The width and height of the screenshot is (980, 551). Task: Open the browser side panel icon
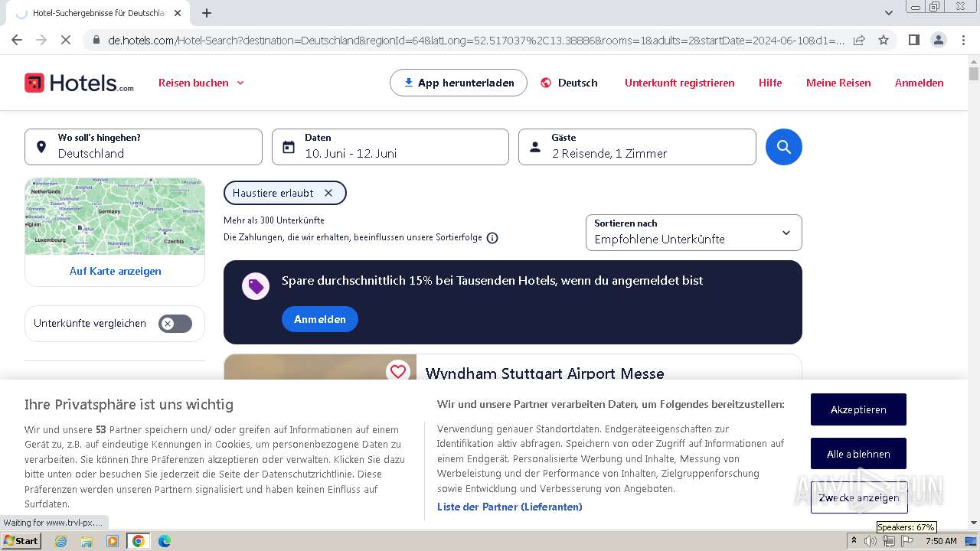point(913,40)
